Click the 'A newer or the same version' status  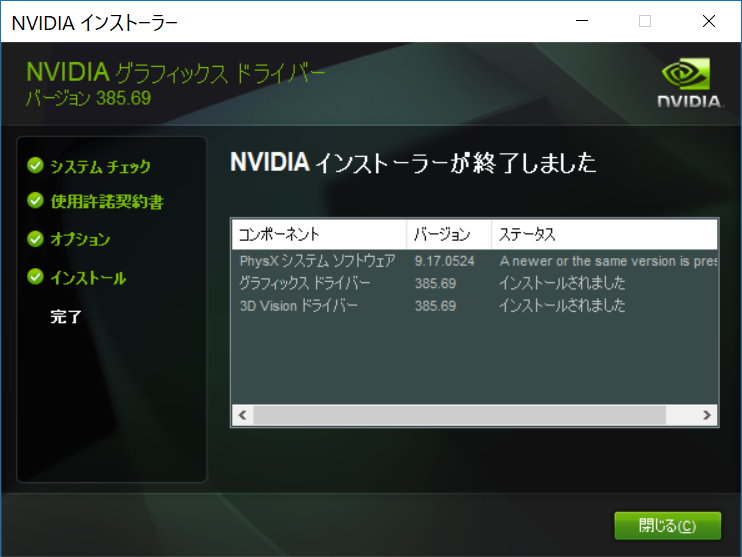pos(608,261)
